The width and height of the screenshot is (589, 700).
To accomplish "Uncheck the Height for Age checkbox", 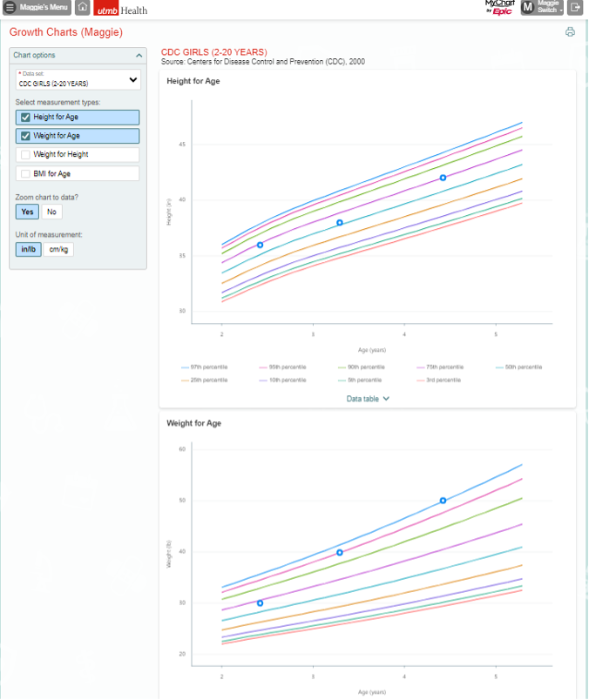I will (x=26, y=118).
